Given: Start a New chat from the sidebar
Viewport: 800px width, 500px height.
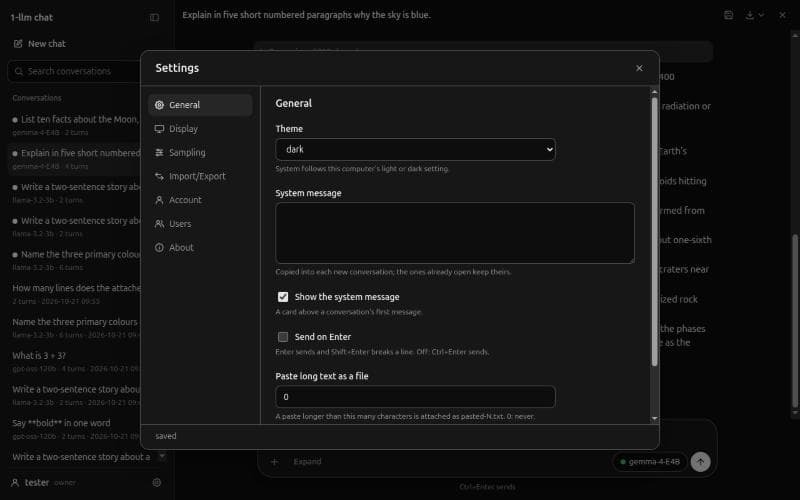Looking at the screenshot, I should tap(40, 44).
